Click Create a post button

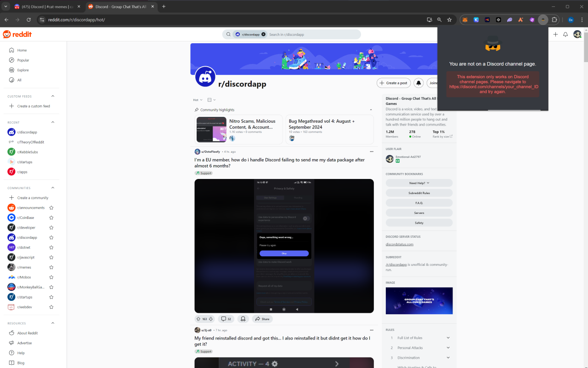tap(394, 83)
